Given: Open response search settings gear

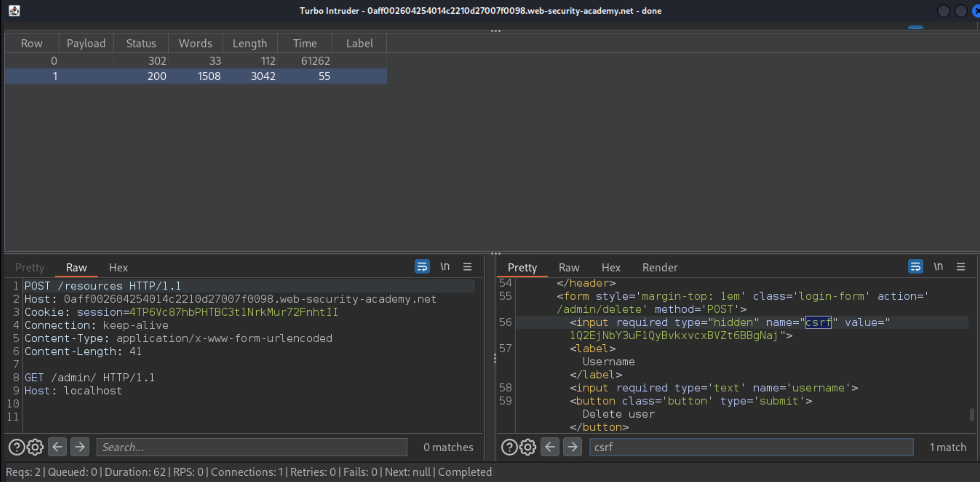Looking at the screenshot, I should pos(528,447).
